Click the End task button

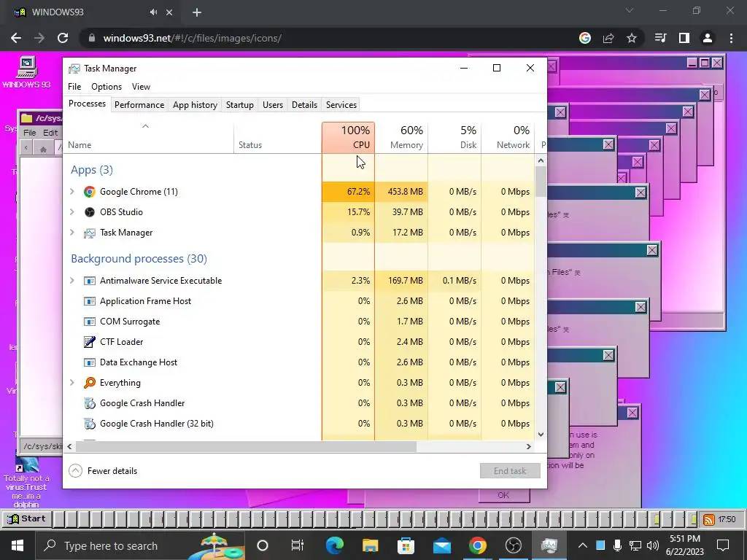510,471
